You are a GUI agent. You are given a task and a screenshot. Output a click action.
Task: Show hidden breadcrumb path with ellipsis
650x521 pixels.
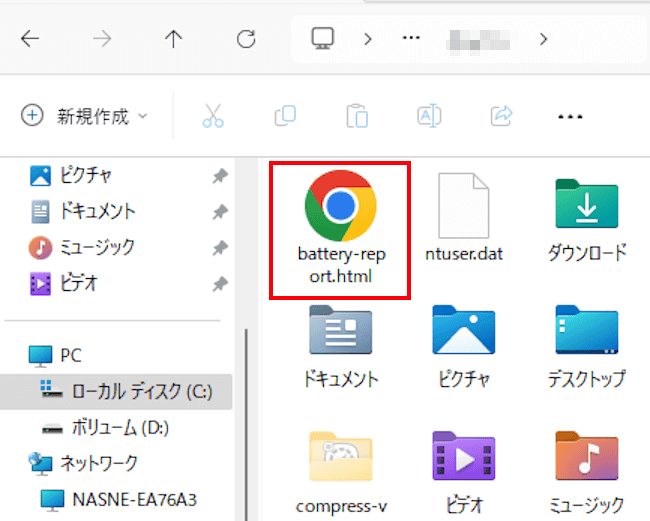click(411, 38)
